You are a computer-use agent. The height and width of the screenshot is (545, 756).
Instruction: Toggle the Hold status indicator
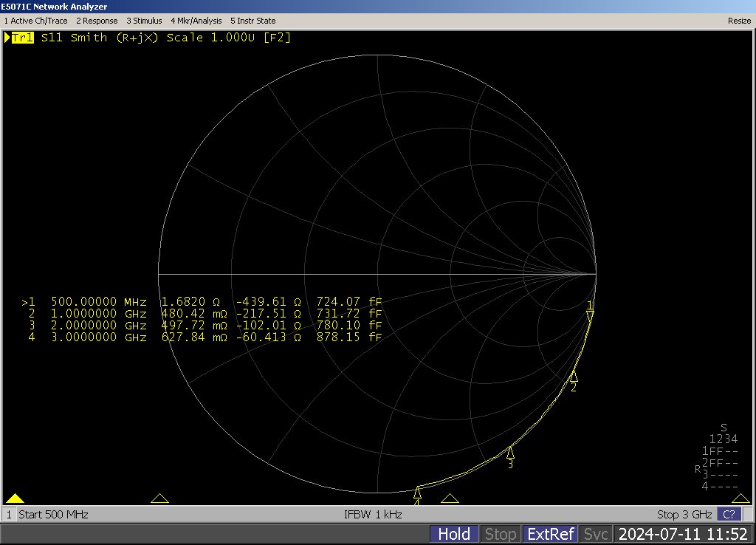(x=454, y=534)
